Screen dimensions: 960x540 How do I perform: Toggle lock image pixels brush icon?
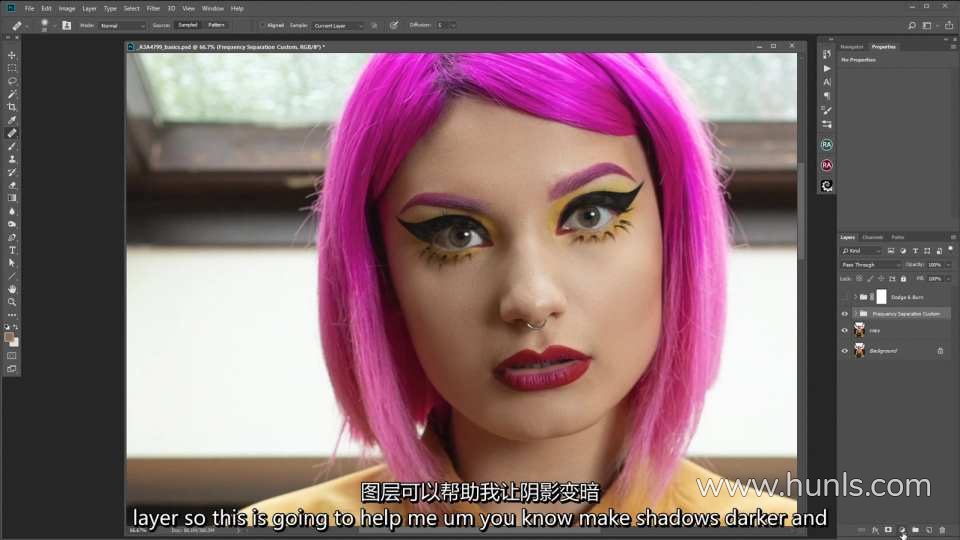[870, 279]
